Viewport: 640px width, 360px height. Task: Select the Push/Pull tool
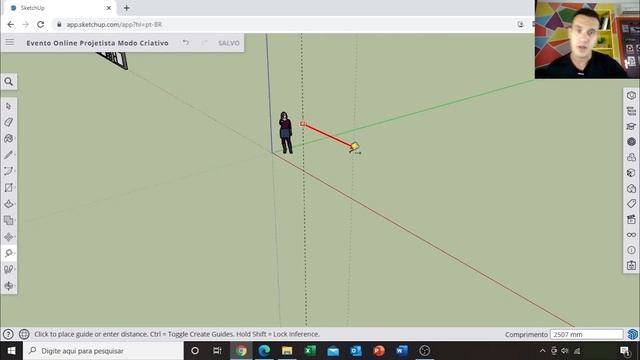tap(9, 204)
